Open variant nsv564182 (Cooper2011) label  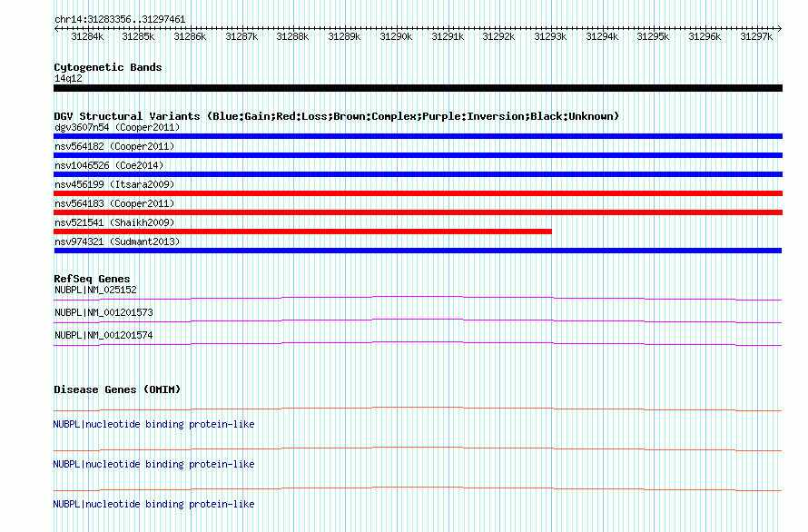pyautogui.click(x=114, y=146)
